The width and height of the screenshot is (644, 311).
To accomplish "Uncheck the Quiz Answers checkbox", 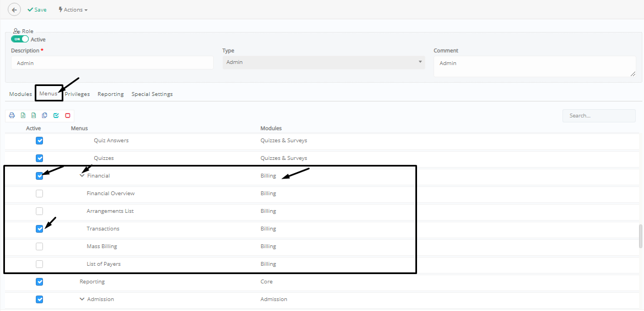I will point(40,141).
